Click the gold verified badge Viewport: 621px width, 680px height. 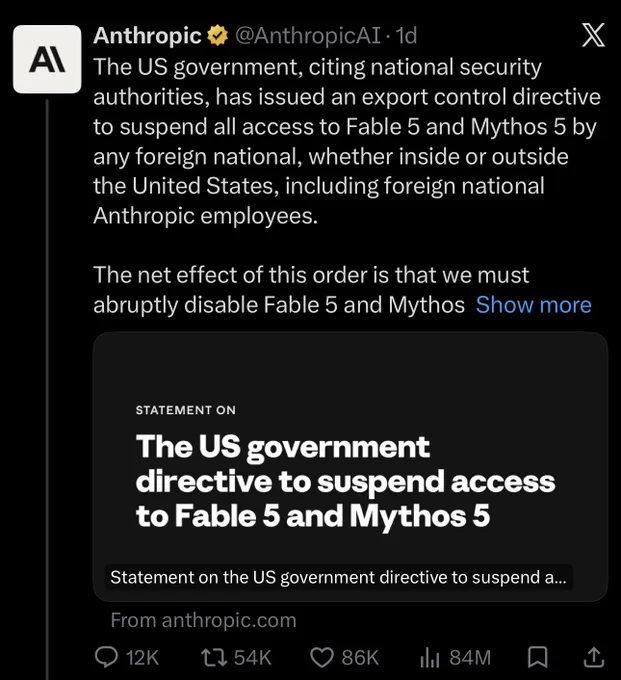point(218,36)
